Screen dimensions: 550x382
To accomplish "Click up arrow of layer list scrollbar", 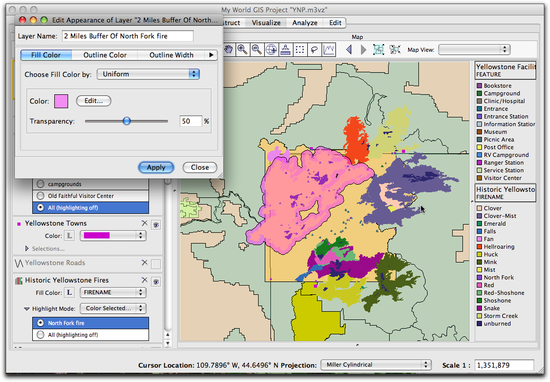I will click(168, 335).
